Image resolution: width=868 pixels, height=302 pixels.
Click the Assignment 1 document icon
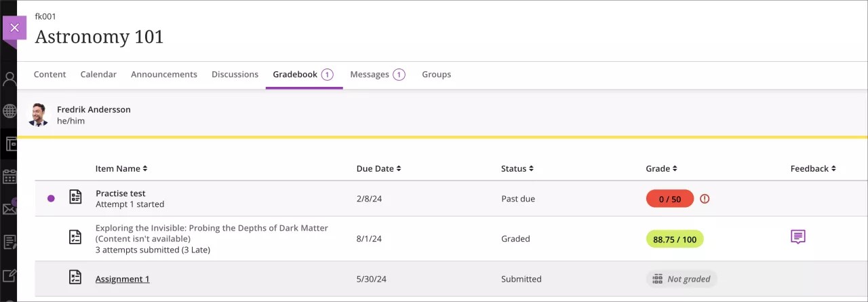tap(76, 278)
